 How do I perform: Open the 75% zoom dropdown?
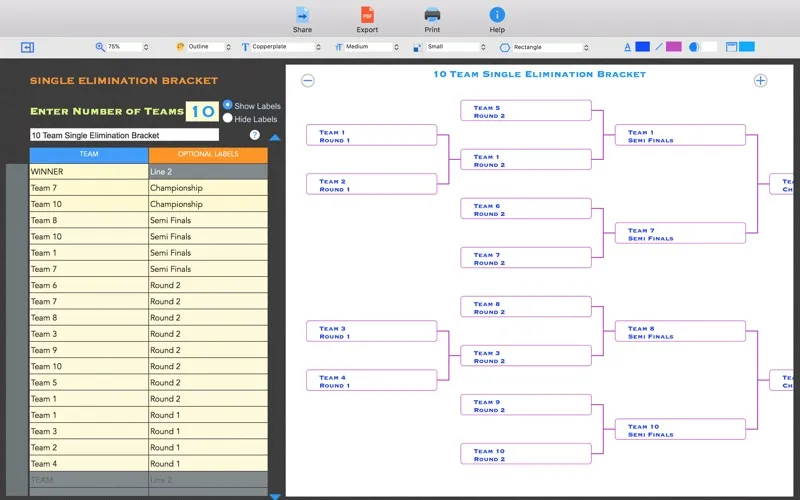[x=128, y=47]
